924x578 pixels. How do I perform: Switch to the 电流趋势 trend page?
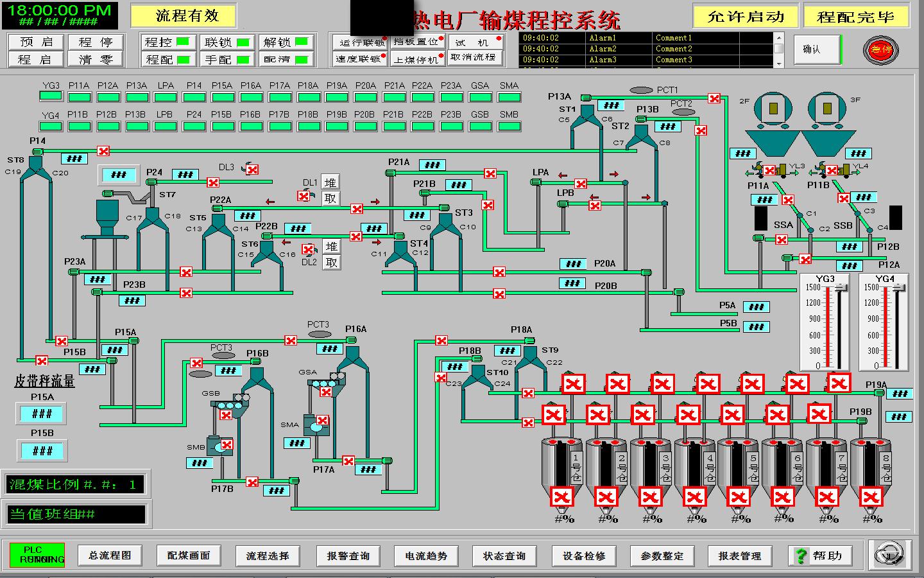[426, 556]
